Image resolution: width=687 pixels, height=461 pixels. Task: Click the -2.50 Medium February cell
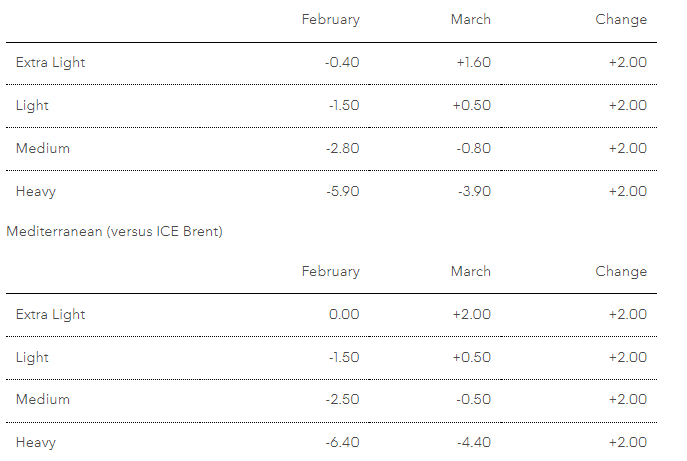(342, 399)
